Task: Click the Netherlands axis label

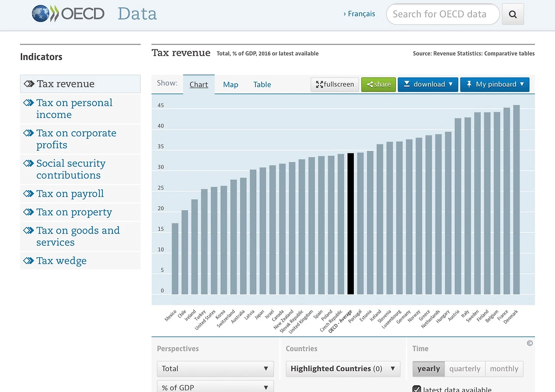Action: coord(431,319)
